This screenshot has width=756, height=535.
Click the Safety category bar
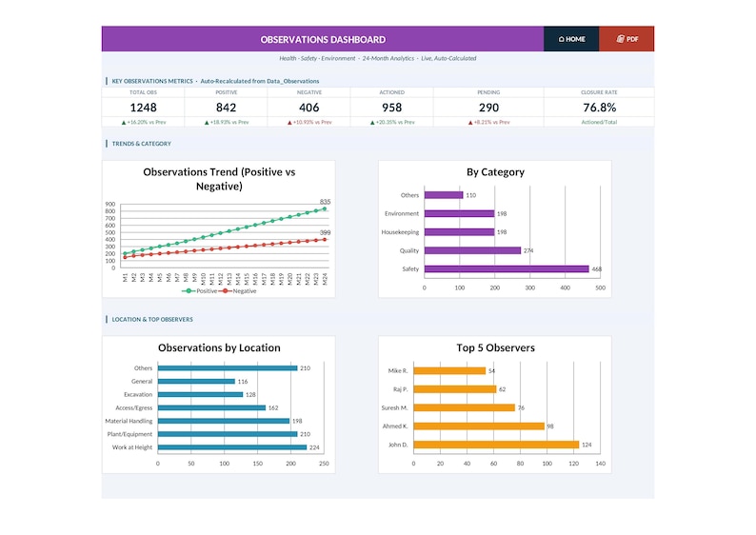coord(507,269)
